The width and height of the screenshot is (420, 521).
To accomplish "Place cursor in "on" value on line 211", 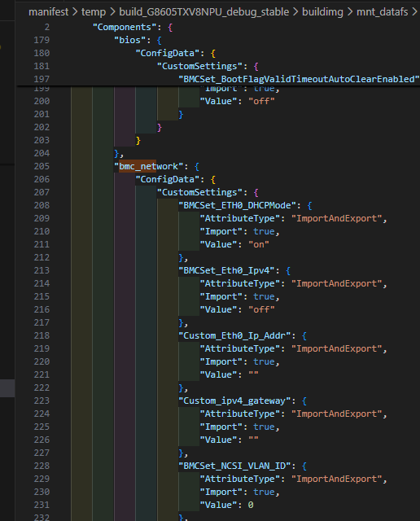I will pos(259,244).
